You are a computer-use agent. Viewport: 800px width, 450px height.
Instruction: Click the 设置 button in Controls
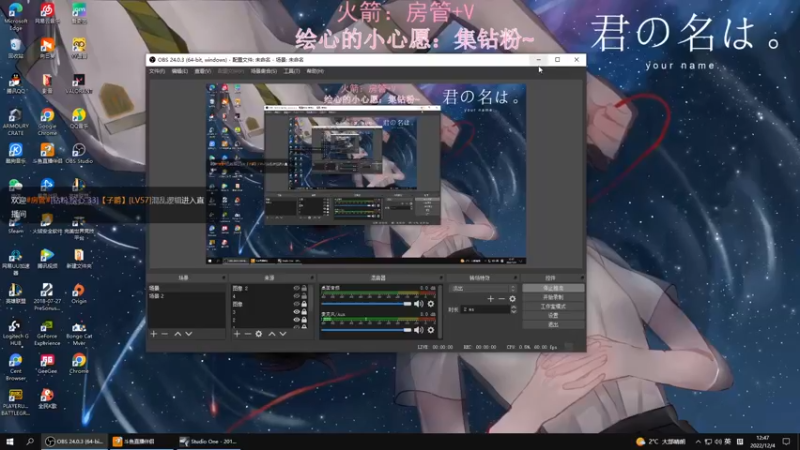pos(553,315)
